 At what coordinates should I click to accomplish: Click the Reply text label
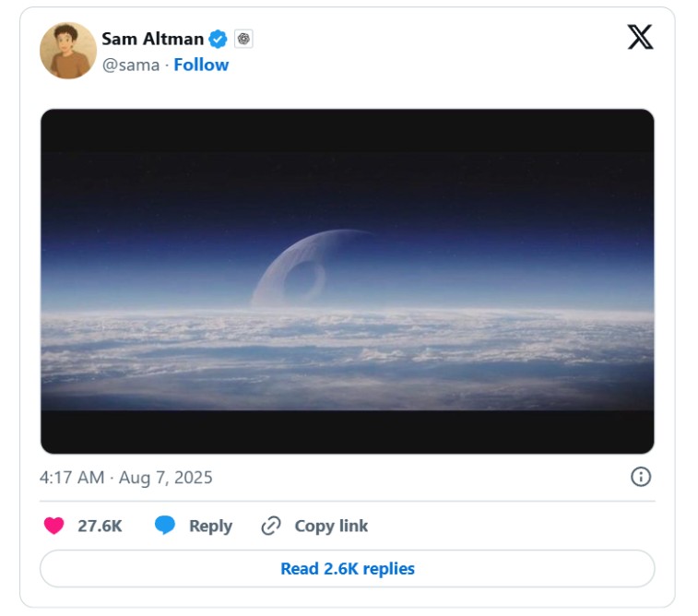(210, 527)
